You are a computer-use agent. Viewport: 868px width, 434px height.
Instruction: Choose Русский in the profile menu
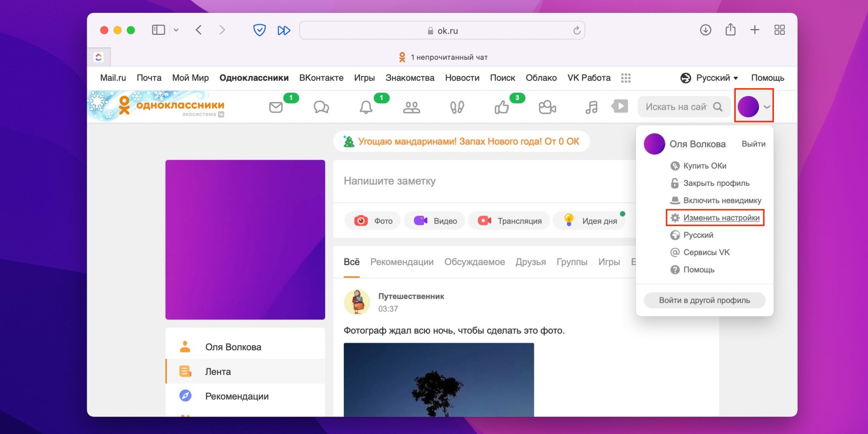(692, 235)
